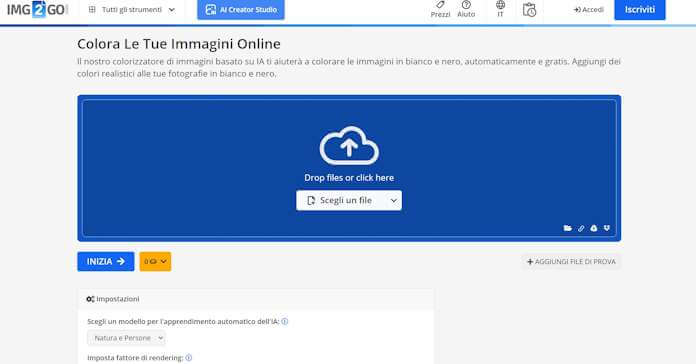Click the Google Drive icon in upload area

(594, 228)
